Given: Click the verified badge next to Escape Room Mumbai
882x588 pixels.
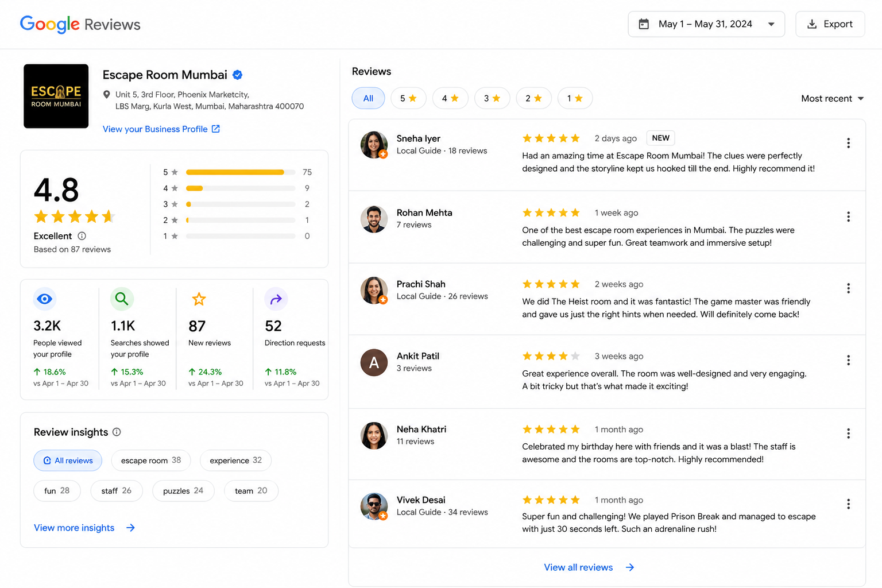Looking at the screenshot, I should [238, 75].
